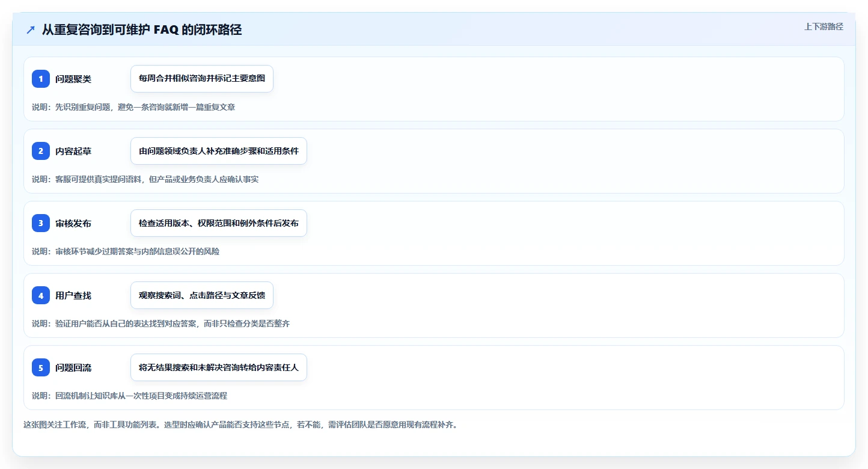This screenshot has height=469, width=868.
Task: Click the 上下游路径 label
Action: [x=824, y=26]
